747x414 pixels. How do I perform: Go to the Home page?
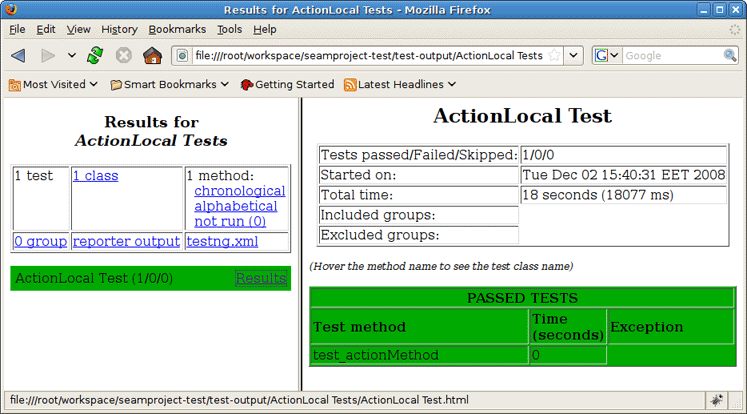(152, 55)
